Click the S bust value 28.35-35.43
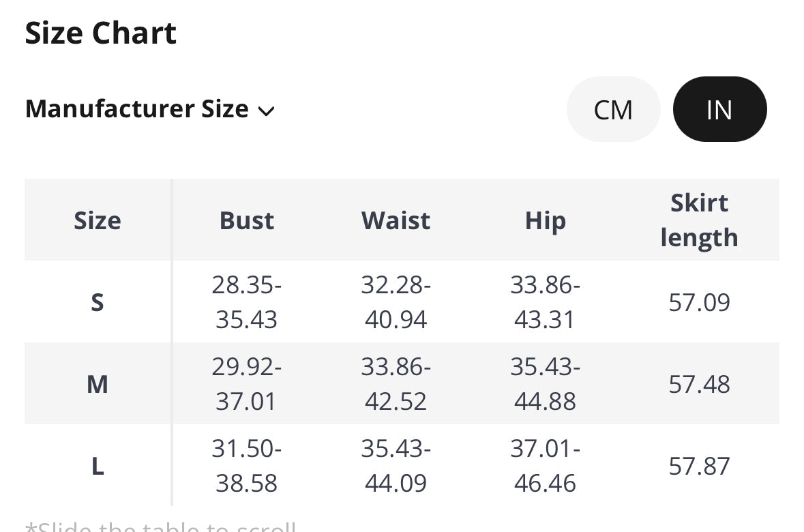Screen dimensions: 804x532 [x=247, y=302]
